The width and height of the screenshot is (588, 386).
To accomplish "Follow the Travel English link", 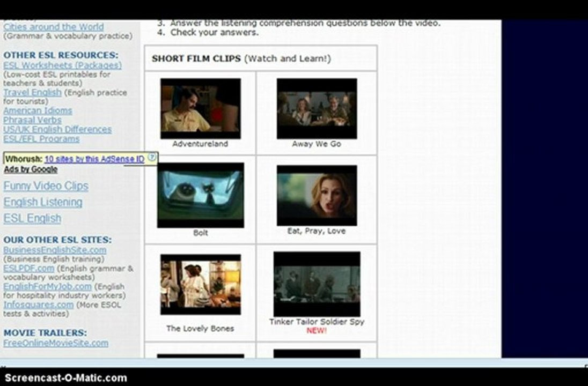I will 32,93.
